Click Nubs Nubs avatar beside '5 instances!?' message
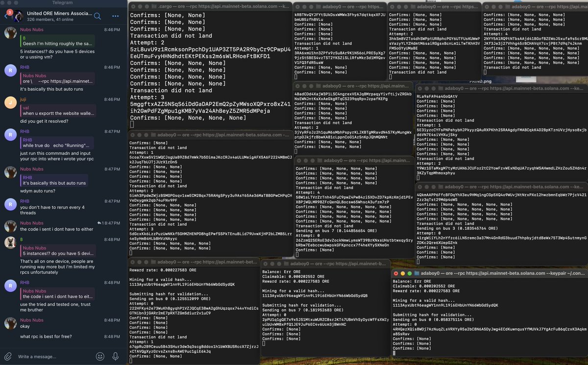 point(10,32)
